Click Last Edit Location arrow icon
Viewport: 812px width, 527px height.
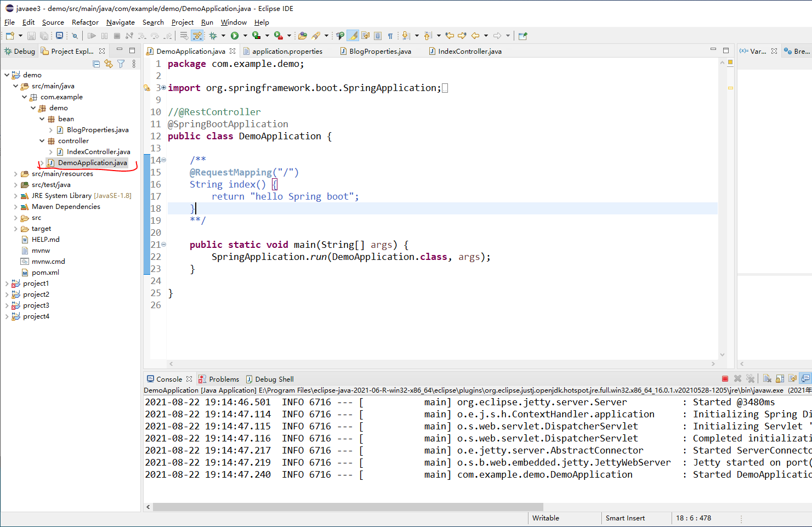(450, 36)
